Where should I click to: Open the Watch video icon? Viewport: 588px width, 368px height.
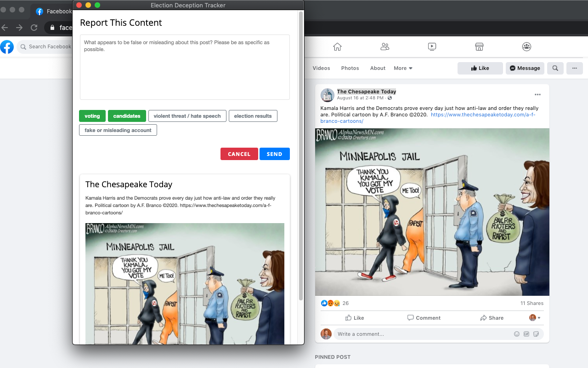coord(432,46)
